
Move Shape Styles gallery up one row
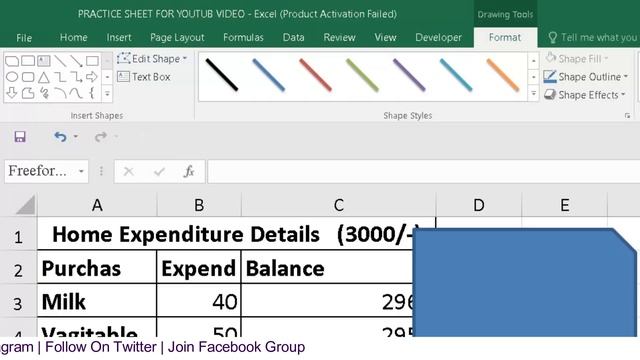533,61
